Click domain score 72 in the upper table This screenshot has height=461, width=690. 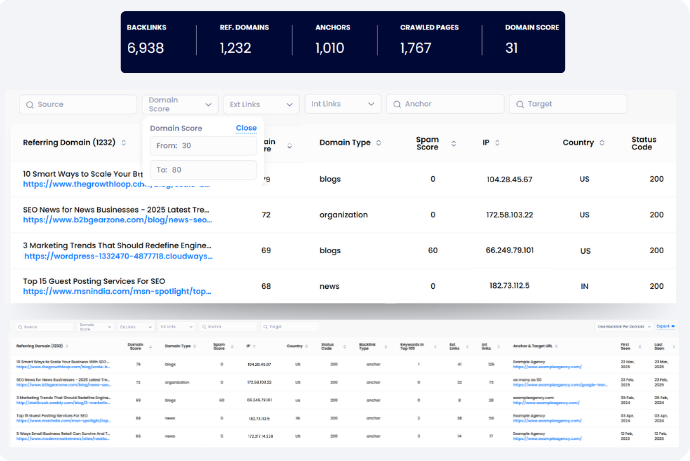pyautogui.click(x=266, y=215)
